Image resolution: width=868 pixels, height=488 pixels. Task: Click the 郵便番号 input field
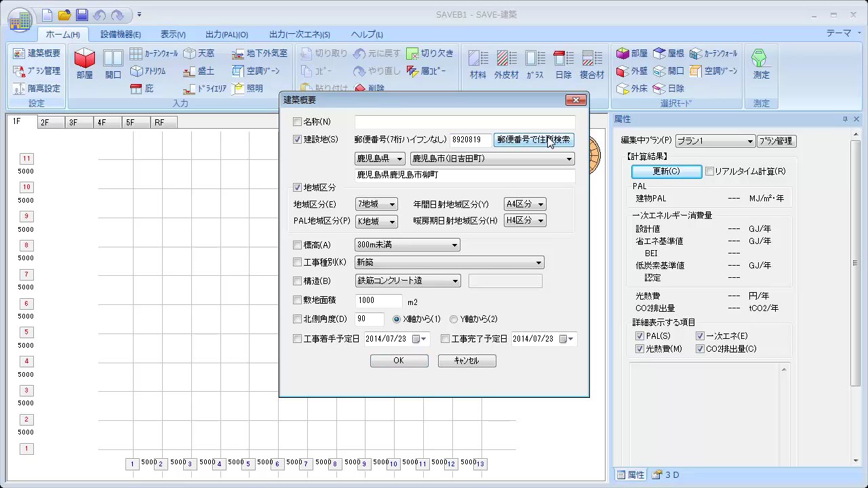[471, 140]
